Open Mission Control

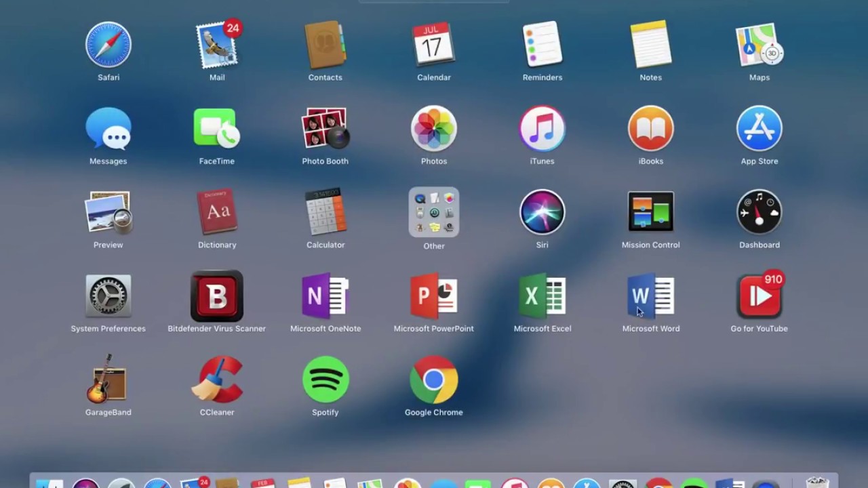[651, 213]
